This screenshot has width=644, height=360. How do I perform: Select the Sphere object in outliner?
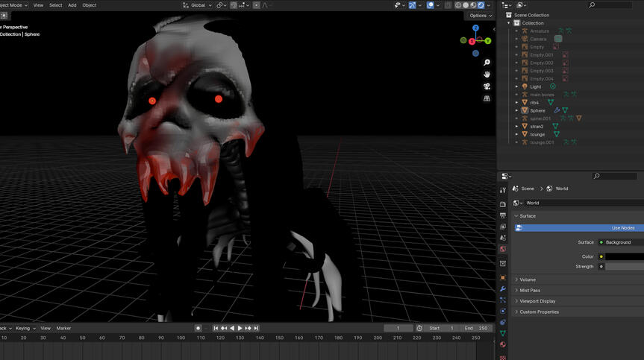click(537, 110)
